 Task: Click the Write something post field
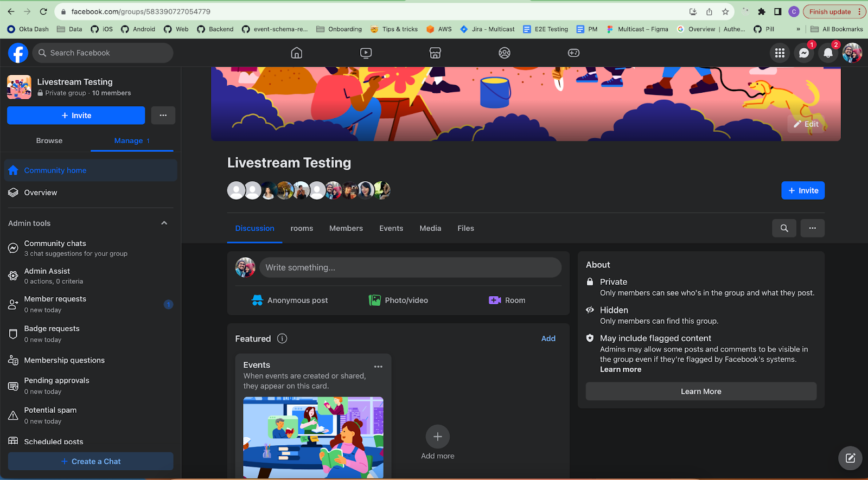410,267
